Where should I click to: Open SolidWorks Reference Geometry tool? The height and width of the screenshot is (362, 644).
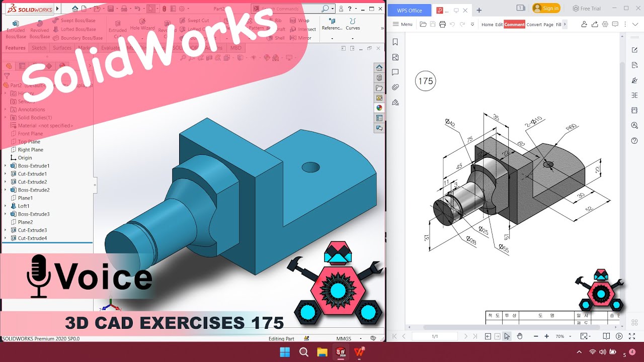point(332,24)
